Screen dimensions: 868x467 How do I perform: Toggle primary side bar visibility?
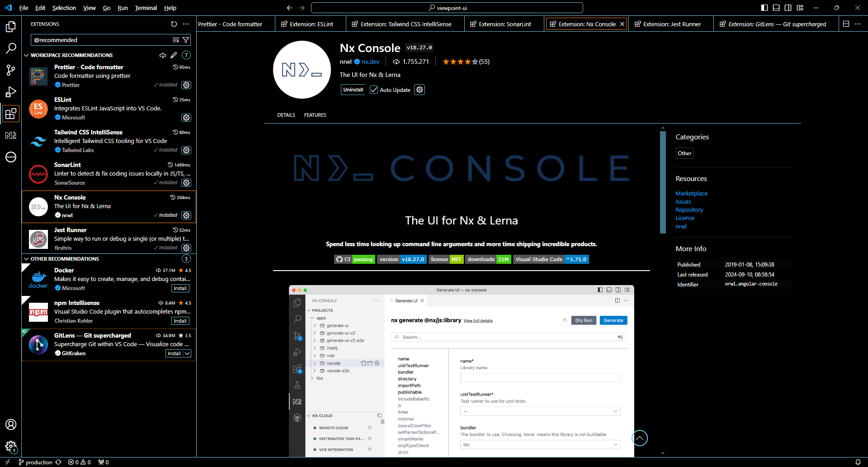764,8
